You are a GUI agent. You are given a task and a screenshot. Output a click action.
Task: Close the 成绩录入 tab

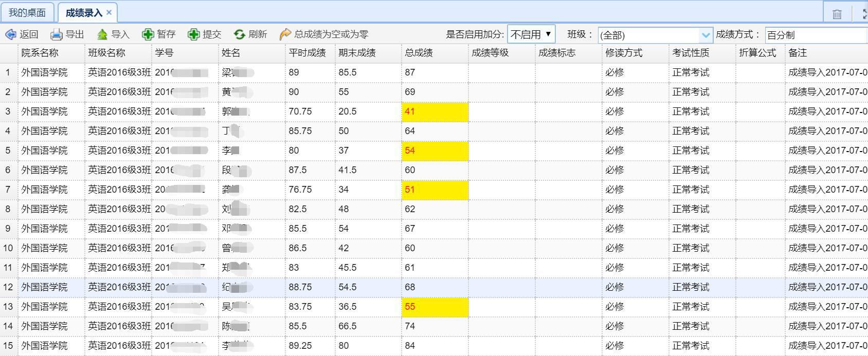tap(109, 12)
